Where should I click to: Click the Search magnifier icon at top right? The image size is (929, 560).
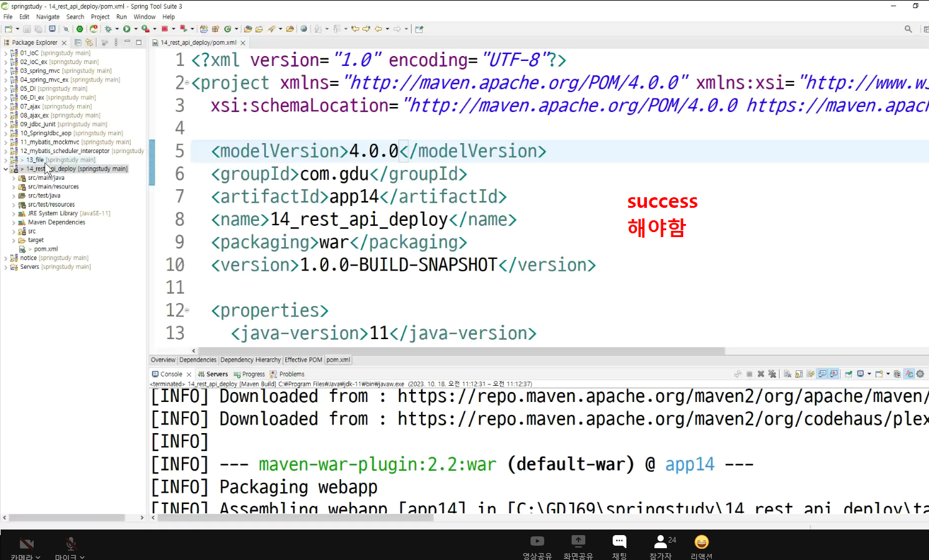point(908,29)
